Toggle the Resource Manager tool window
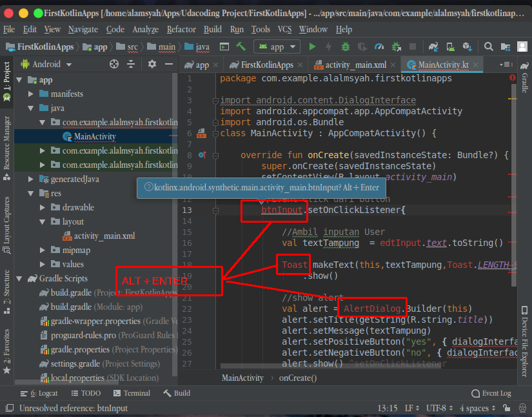 [6, 148]
